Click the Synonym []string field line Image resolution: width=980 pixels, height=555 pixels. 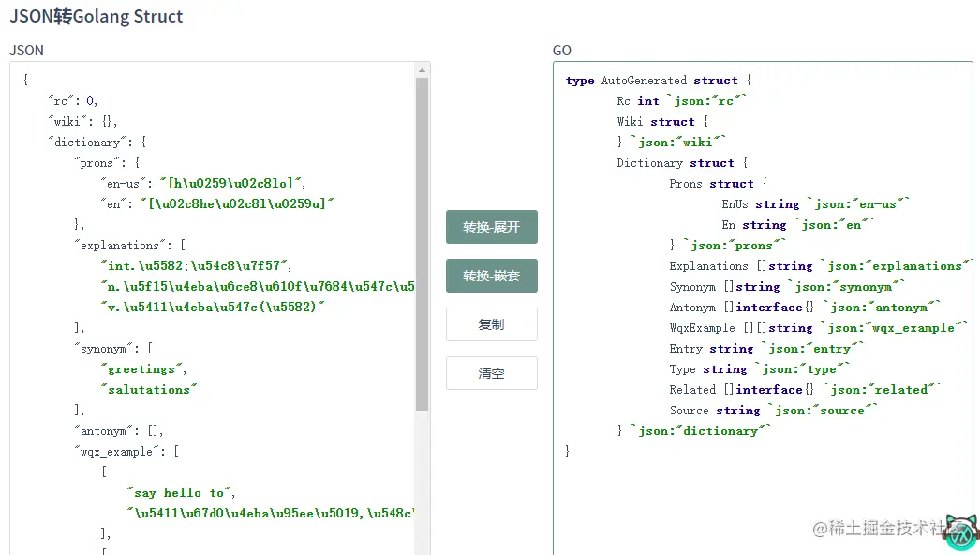pyautogui.click(x=788, y=287)
